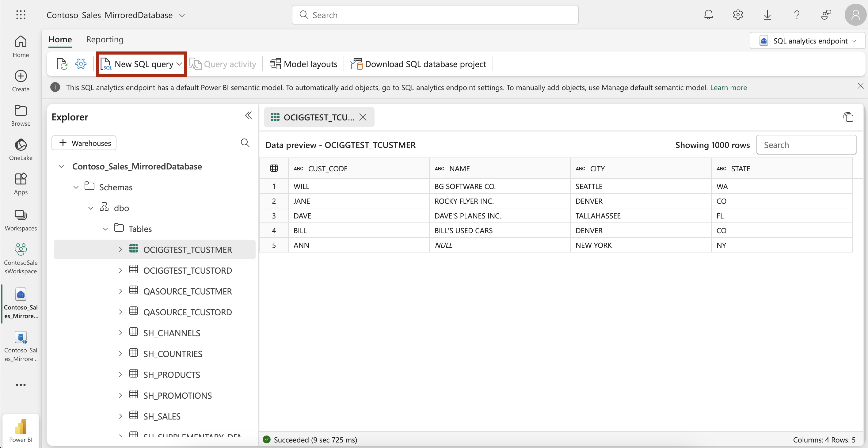
Task: Close the OCIGGTEST_TCU... tab
Action: coord(363,117)
